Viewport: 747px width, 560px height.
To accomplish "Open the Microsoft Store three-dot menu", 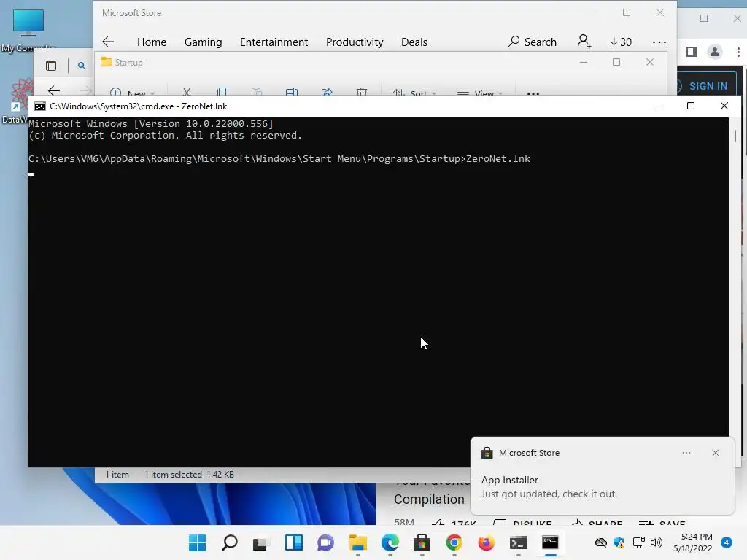I will click(659, 42).
